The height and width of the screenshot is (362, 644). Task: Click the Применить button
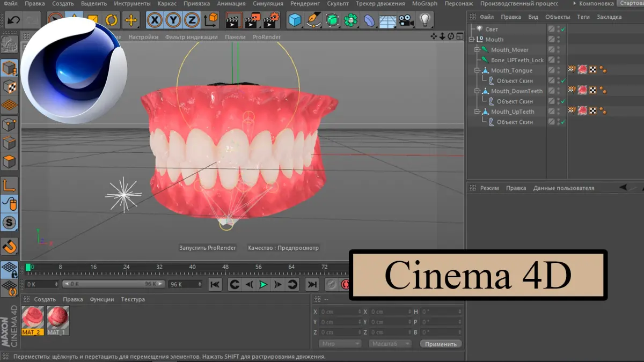tap(441, 344)
